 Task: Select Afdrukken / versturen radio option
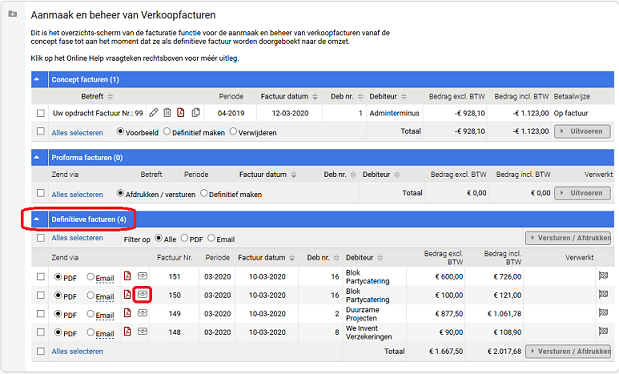[x=120, y=193]
